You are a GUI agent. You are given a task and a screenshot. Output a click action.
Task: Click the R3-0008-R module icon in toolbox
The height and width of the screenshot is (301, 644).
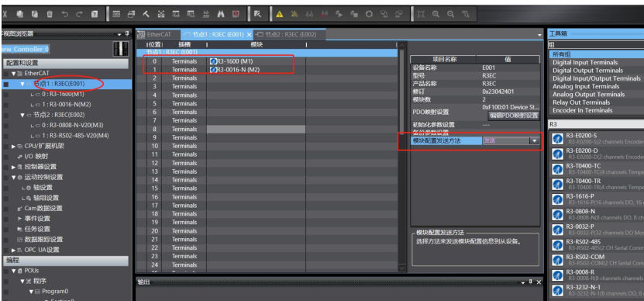[x=557, y=275]
